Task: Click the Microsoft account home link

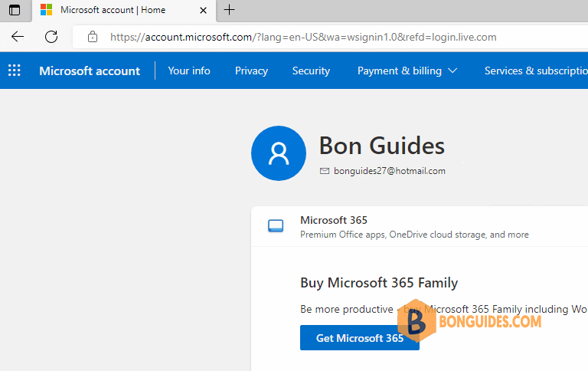Action: tap(90, 71)
